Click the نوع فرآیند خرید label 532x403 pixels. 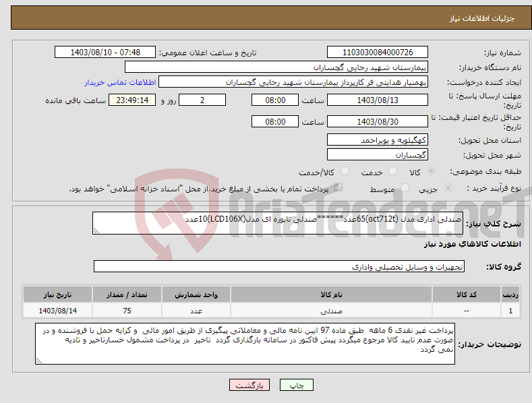494,188
